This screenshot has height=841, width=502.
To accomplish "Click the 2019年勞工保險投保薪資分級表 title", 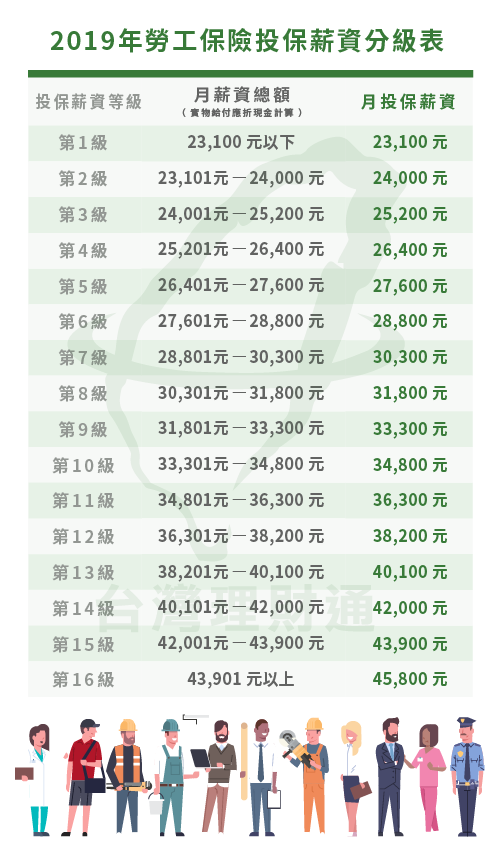I will [248, 41].
